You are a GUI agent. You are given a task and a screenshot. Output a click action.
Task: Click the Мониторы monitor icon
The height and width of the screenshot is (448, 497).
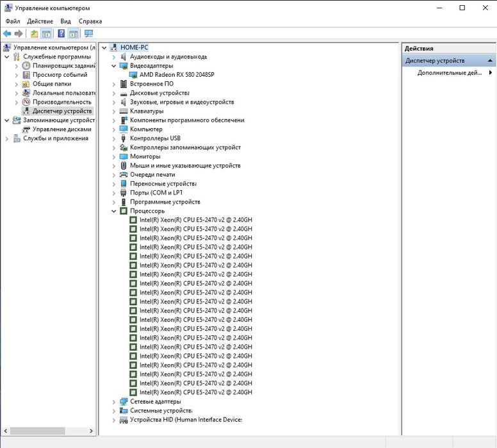tap(124, 157)
